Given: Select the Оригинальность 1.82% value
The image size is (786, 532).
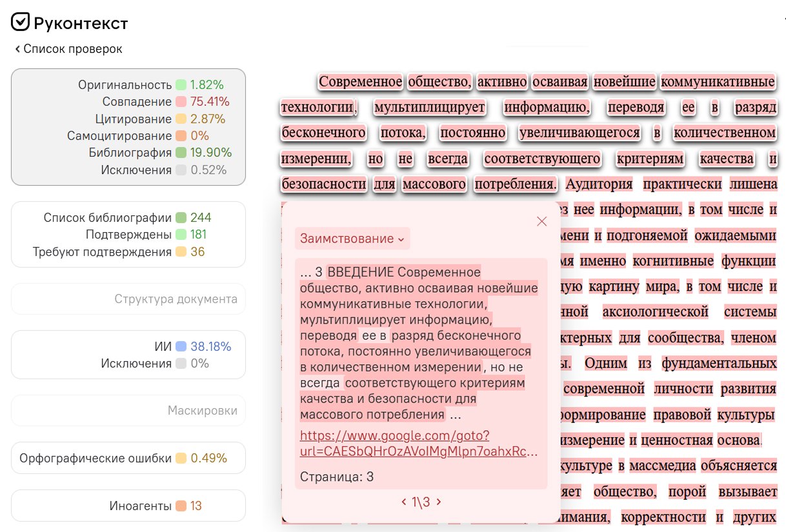Looking at the screenshot, I should 207,85.
